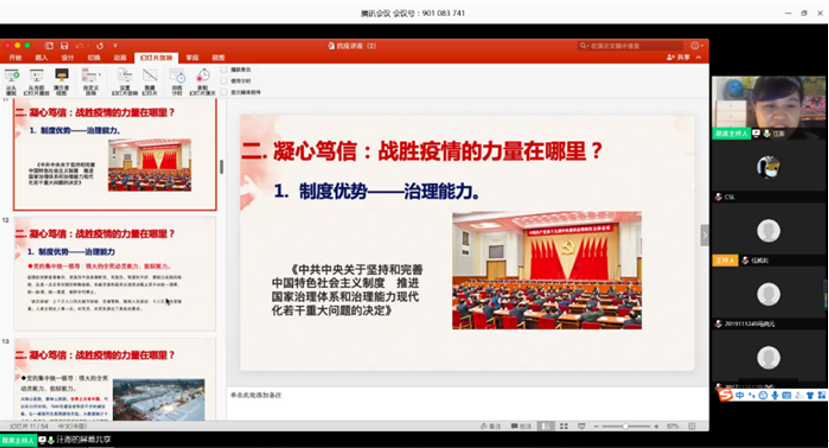This screenshot has height=448, width=829.
Task: Open Sogou soft keyboard icon
Action: pos(786,395)
